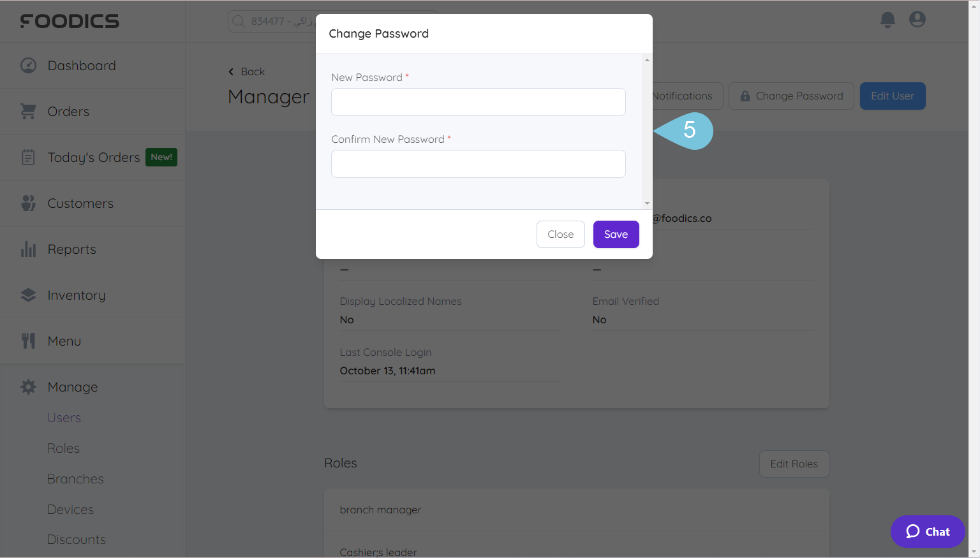Close the Change Password dialog
The width and height of the screenshot is (980, 558).
(560, 234)
